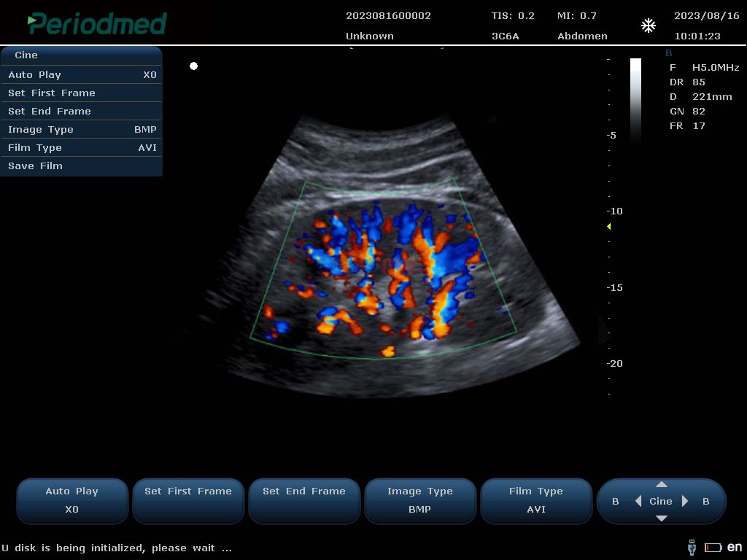The width and height of the screenshot is (747, 560).
Task: Click the yellow focus position marker
Action: [x=609, y=227]
